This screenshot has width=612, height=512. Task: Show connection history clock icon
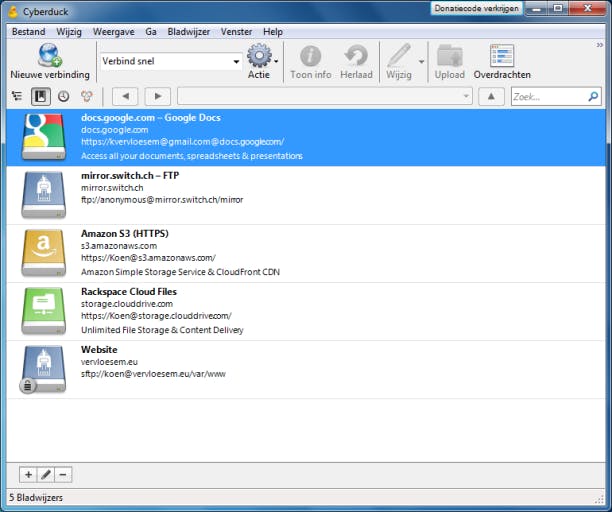(x=64, y=96)
